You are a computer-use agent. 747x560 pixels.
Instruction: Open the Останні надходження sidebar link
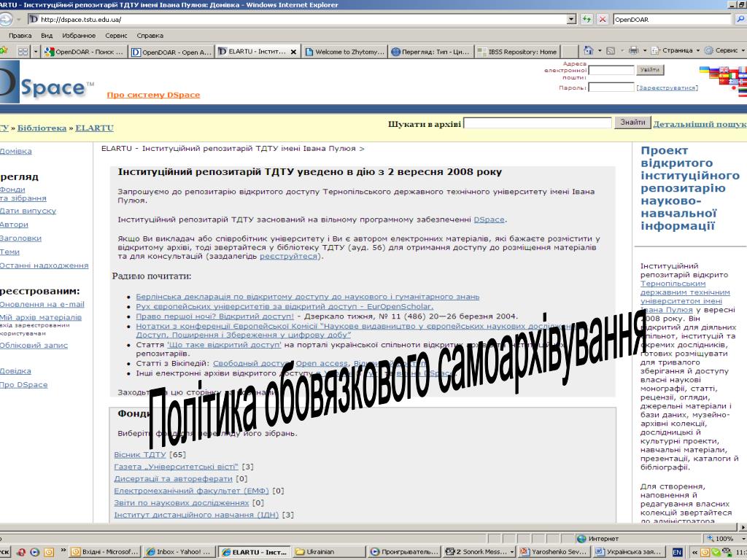(44, 265)
